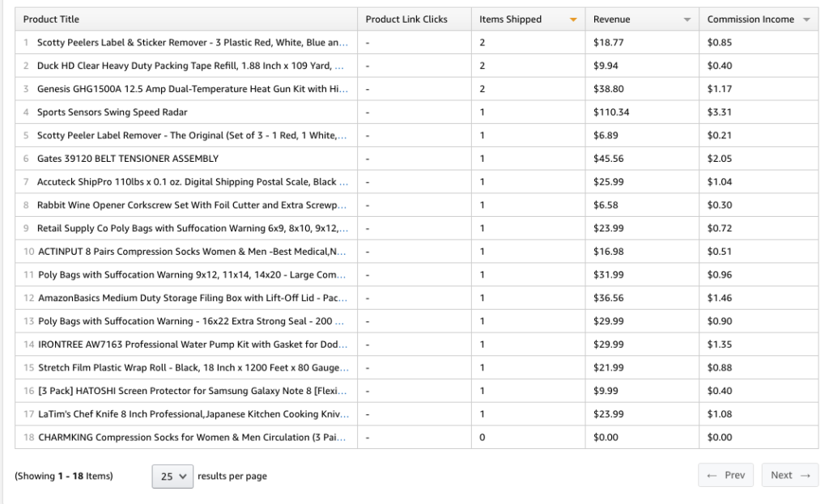Click the results per page label
829x504 pixels.
(232, 476)
